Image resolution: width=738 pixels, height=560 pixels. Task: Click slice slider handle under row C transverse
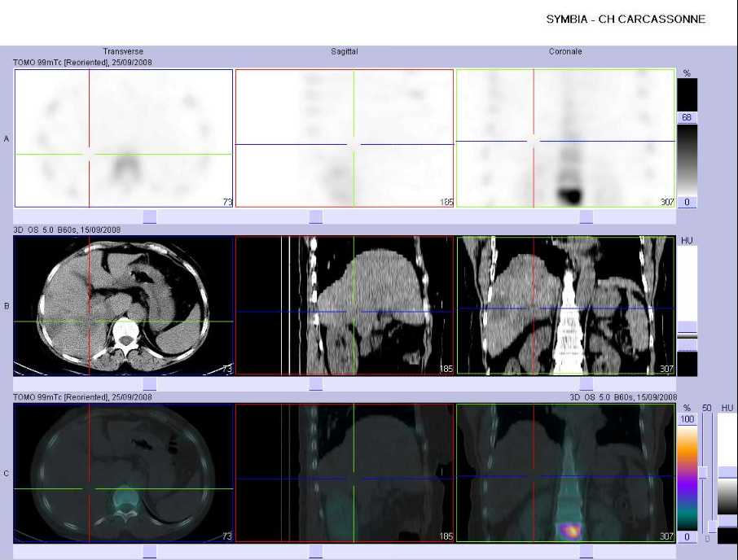click(150, 552)
